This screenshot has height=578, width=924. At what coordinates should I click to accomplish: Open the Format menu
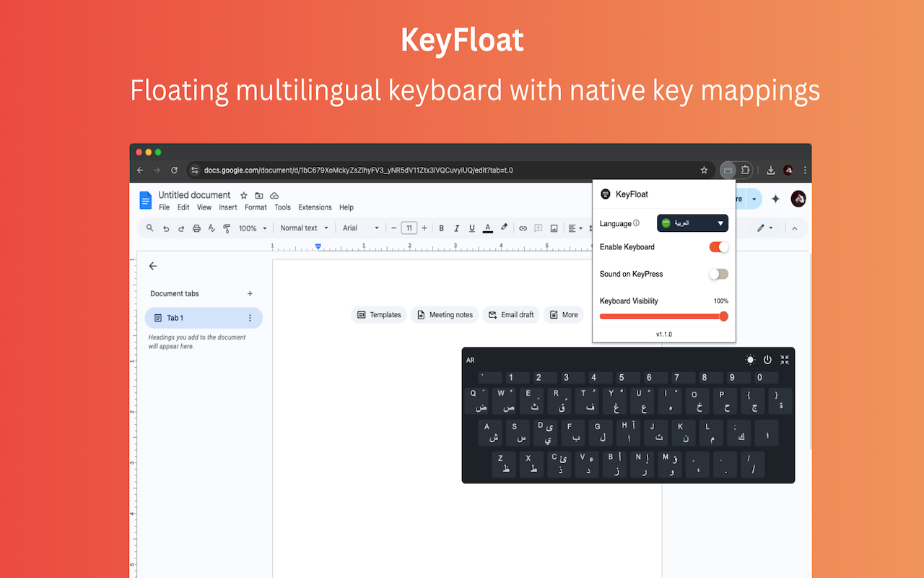pyautogui.click(x=256, y=207)
